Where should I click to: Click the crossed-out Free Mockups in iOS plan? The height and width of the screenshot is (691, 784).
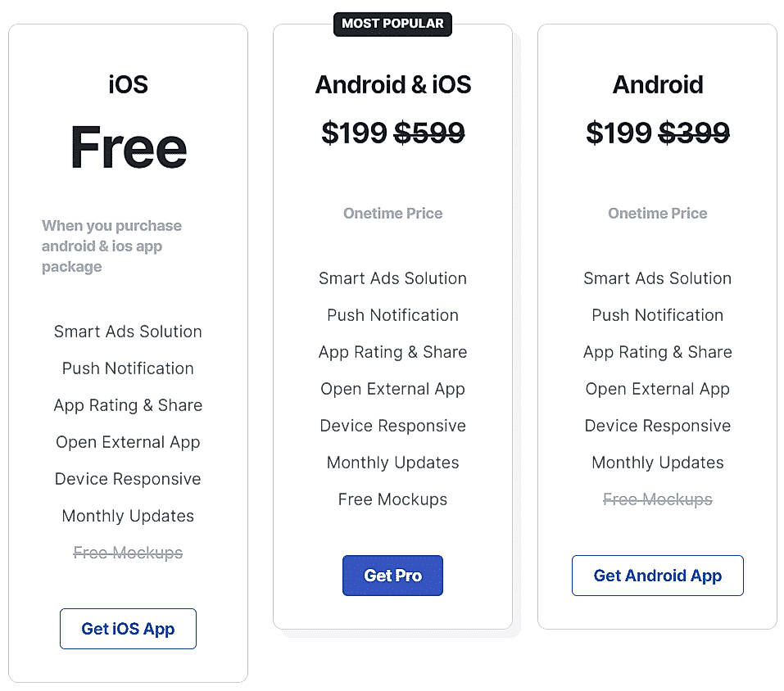point(128,553)
